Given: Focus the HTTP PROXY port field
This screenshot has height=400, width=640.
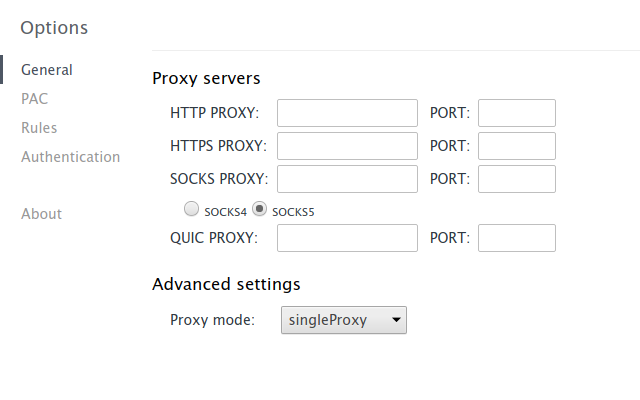Looking at the screenshot, I should click(517, 113).
